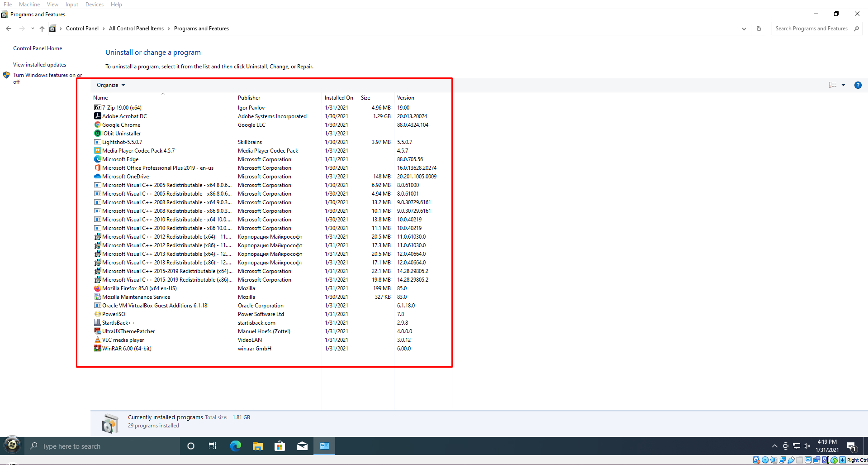Select the Google Chrome icon in list

tap(97, 125)
